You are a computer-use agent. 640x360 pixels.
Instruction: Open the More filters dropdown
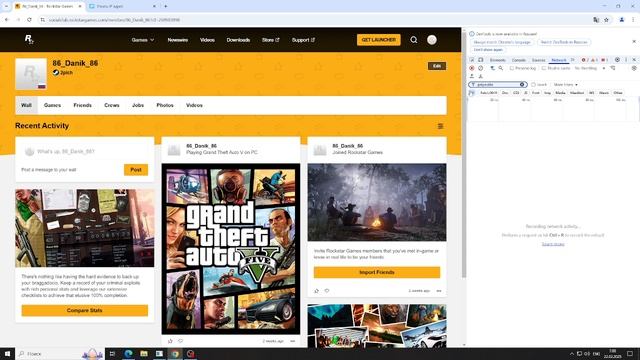[x=565, y=84]
